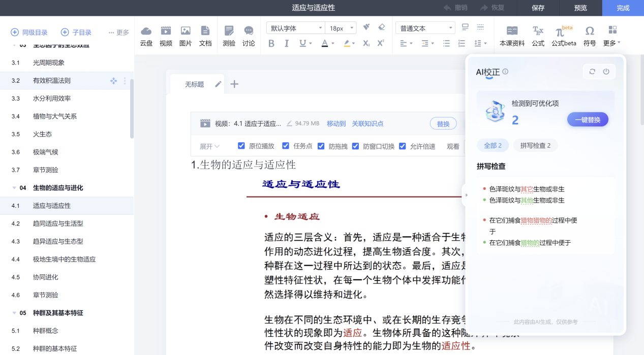Open the text color picker arrow

pyautogui.click(x=333, y=44)
